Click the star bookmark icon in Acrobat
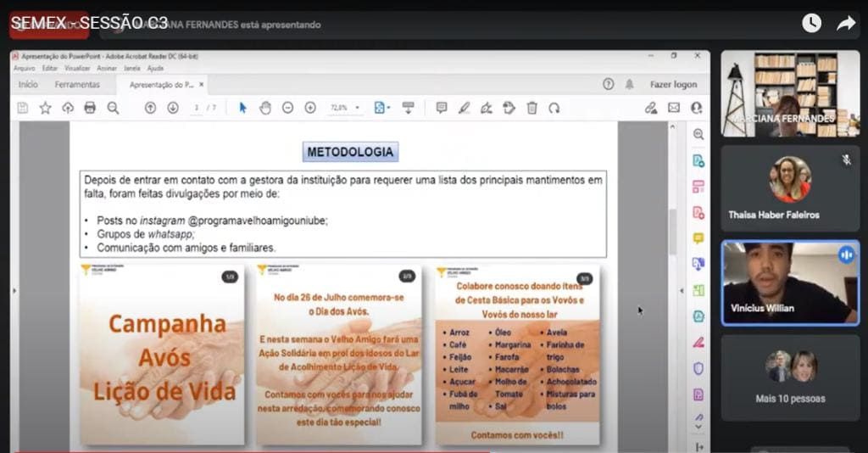This screenshot has width=868, height=453. pyautogui.click(x=46, y=108)
